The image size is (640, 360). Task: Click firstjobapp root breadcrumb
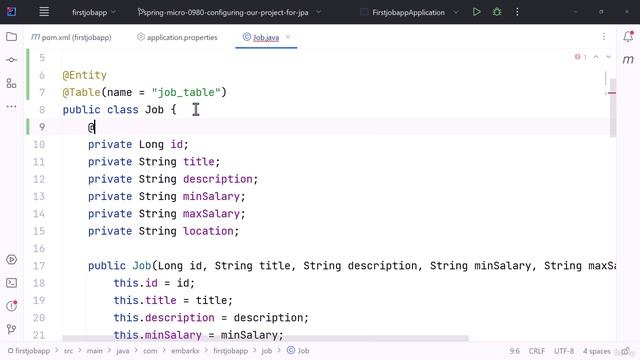[x=29, y=351]
